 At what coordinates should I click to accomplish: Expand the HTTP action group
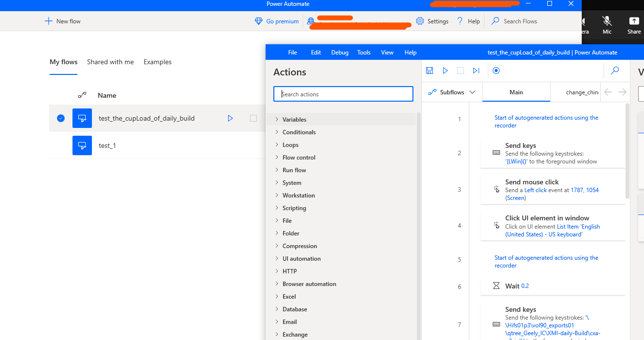[277, 271]
